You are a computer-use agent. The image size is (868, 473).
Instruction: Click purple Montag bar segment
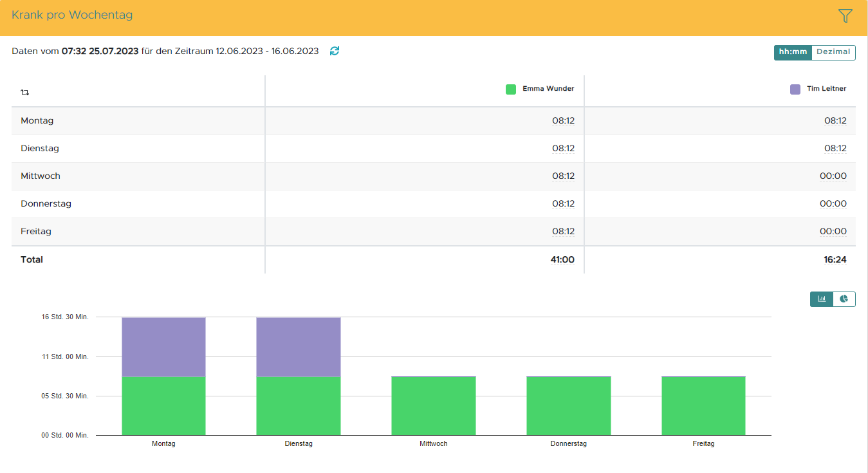(163, 347)
